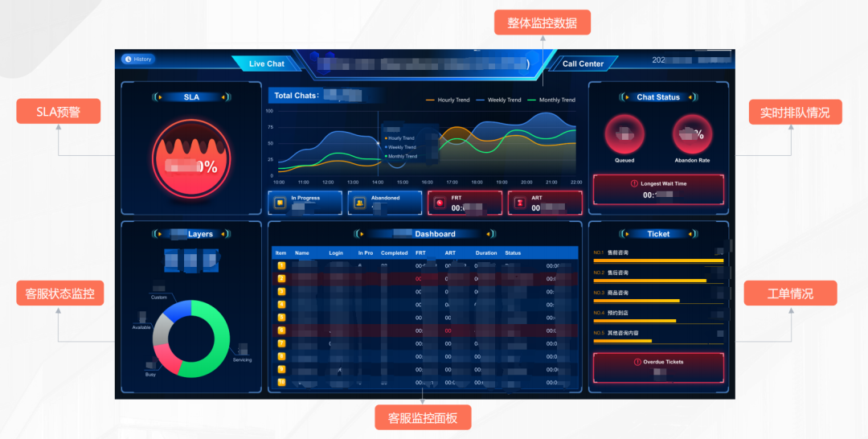Click the FRT clock icon

440,203
